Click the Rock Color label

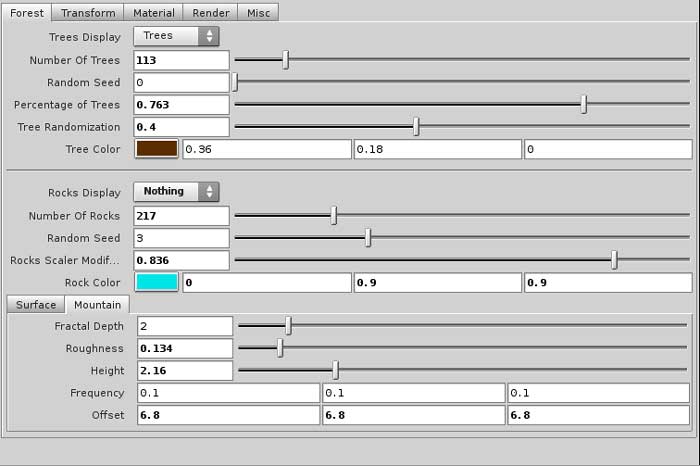(x=92, y=283)
